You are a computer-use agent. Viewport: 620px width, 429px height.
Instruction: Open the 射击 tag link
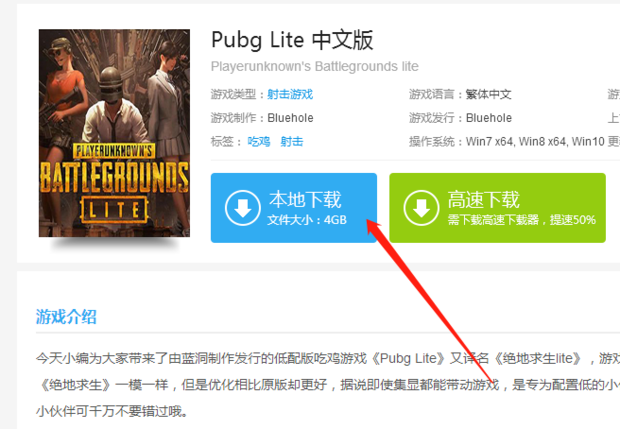292,142
